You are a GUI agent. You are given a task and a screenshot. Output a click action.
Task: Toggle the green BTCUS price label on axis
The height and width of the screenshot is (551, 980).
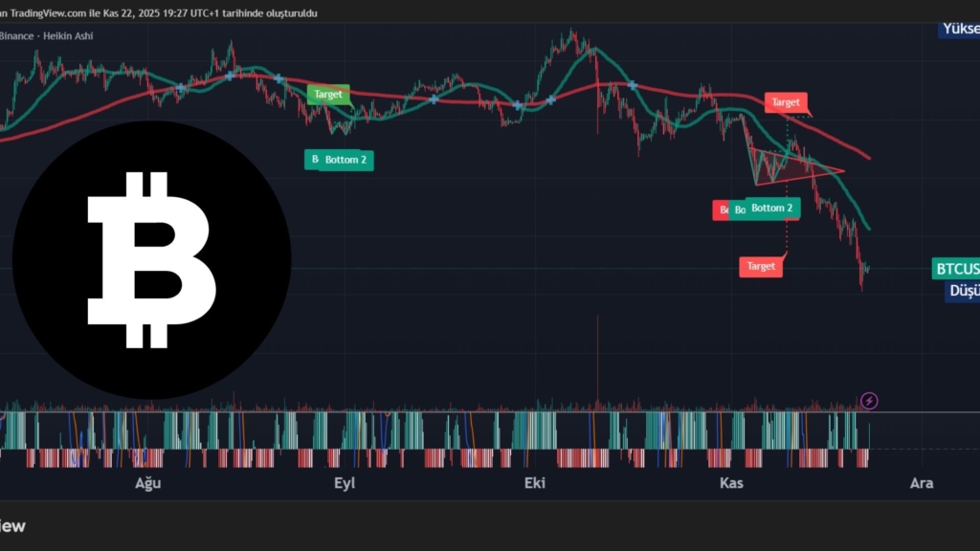pos(957,269)
